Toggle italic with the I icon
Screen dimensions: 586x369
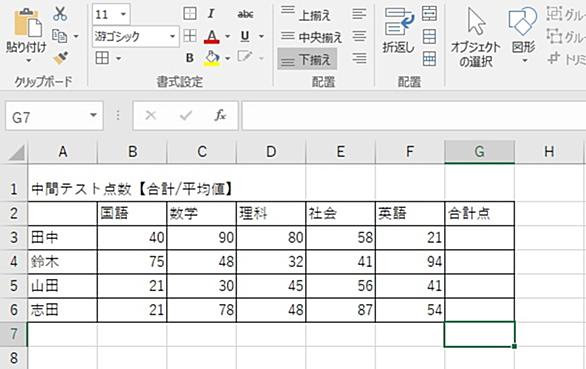tap(211, 14)
